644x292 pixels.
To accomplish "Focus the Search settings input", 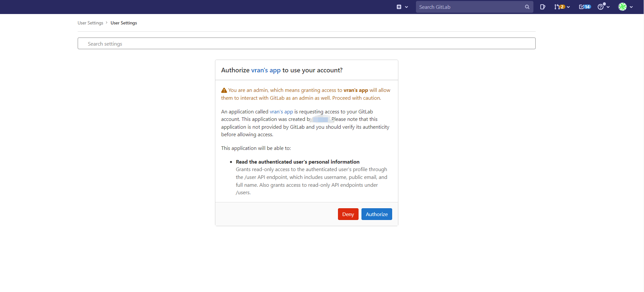I will 306,44.
